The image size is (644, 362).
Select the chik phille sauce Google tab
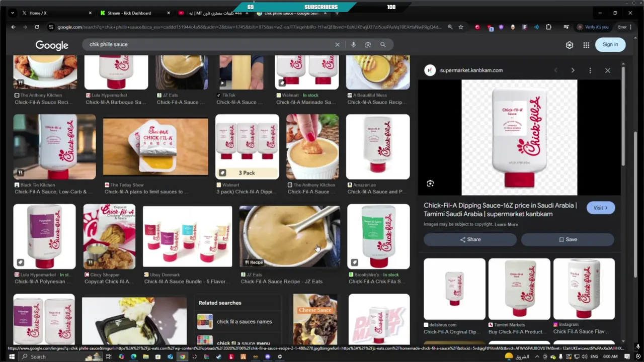(x=292, y=13)
